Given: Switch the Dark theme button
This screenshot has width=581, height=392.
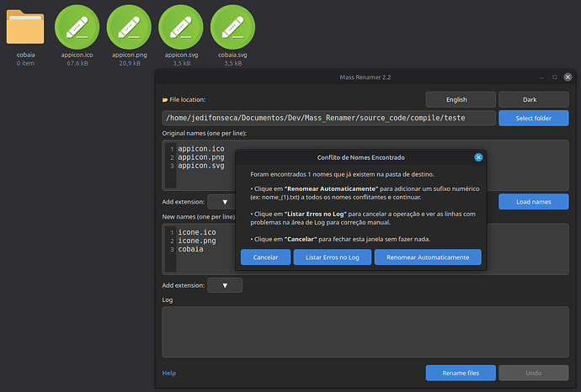Looking at the screenshot, I should pyautogui.click(x=534, y=99).
